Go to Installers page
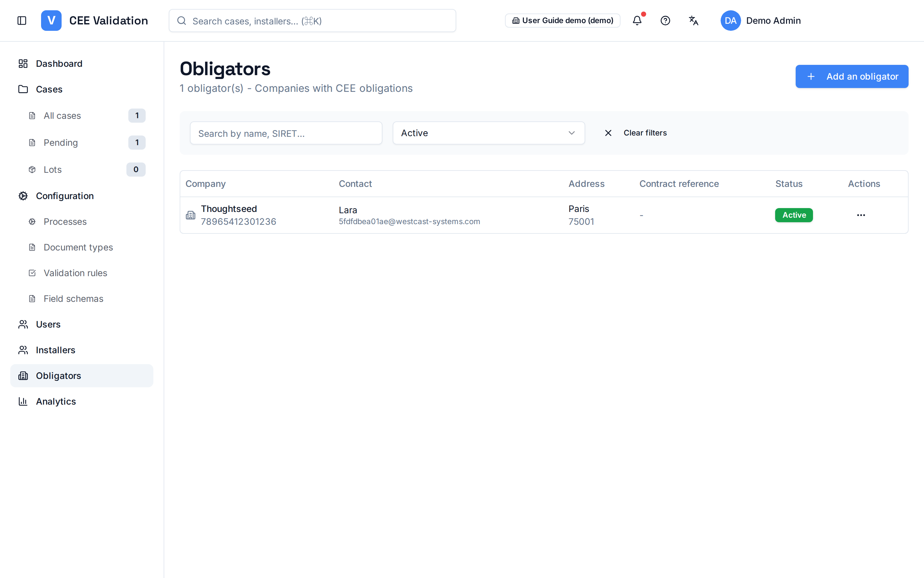Viewport: 924px width, 578px height. click(82, 350)
